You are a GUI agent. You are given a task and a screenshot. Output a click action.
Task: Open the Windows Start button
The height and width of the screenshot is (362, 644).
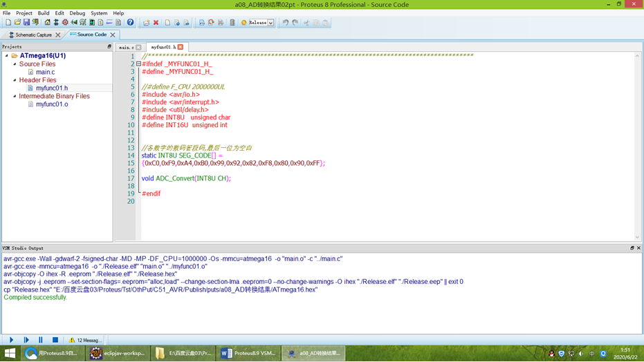[x=10, y=353]
